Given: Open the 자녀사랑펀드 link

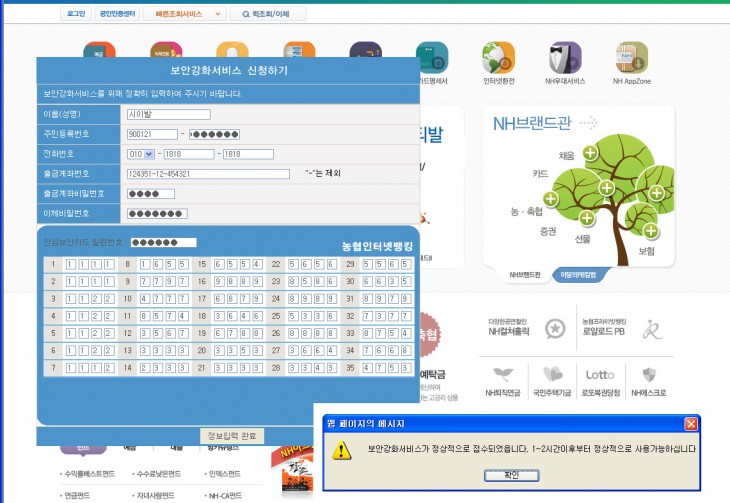Looking at the screenshot, I should coord(155,495).
